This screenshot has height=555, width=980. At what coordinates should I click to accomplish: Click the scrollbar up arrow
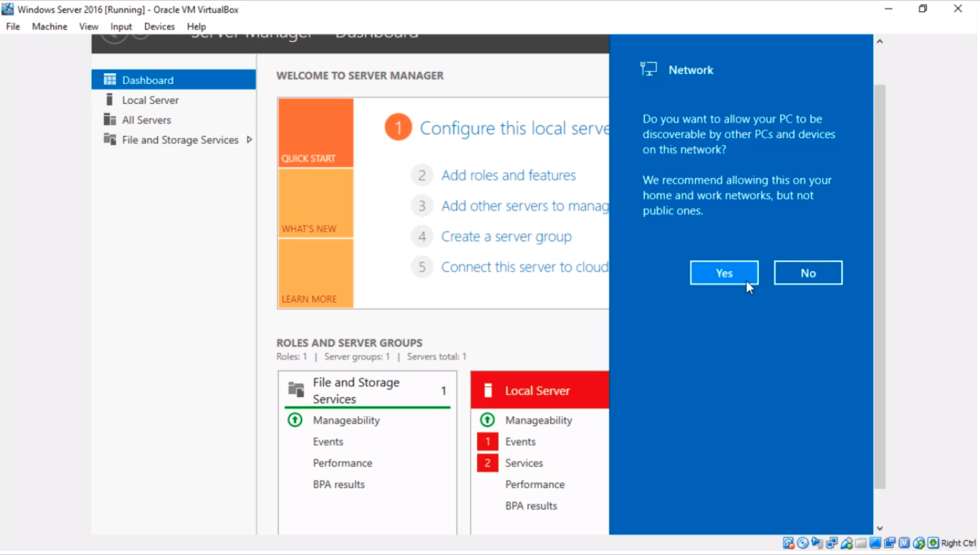880,41
